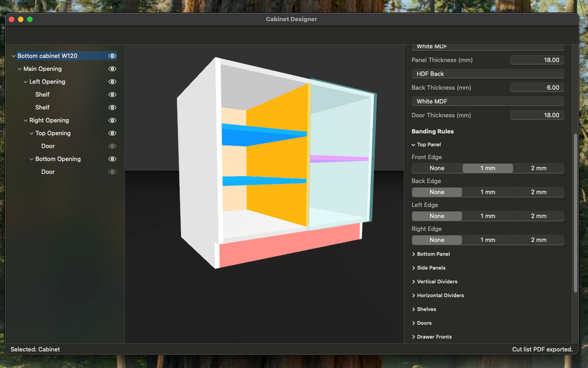This screenshot has width=588, height=368.
Task: Select 2 mm for the Left Edge banding
Action: pyautogui.click(x=538, y=216)
